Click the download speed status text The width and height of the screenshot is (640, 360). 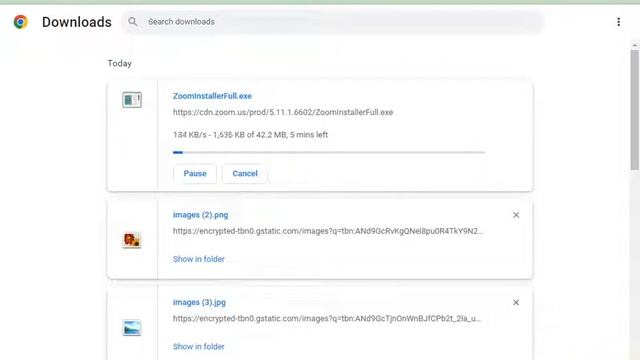(x=250, y=135)
